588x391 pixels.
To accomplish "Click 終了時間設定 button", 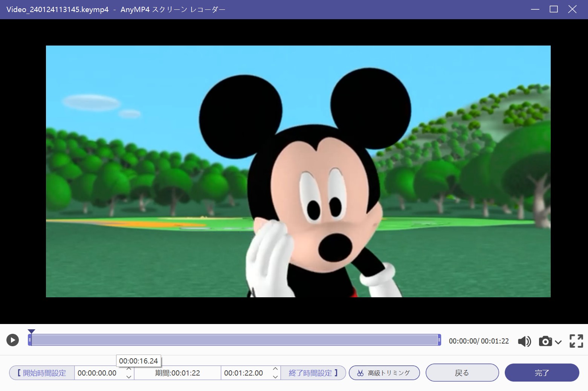I will (313, 373).
